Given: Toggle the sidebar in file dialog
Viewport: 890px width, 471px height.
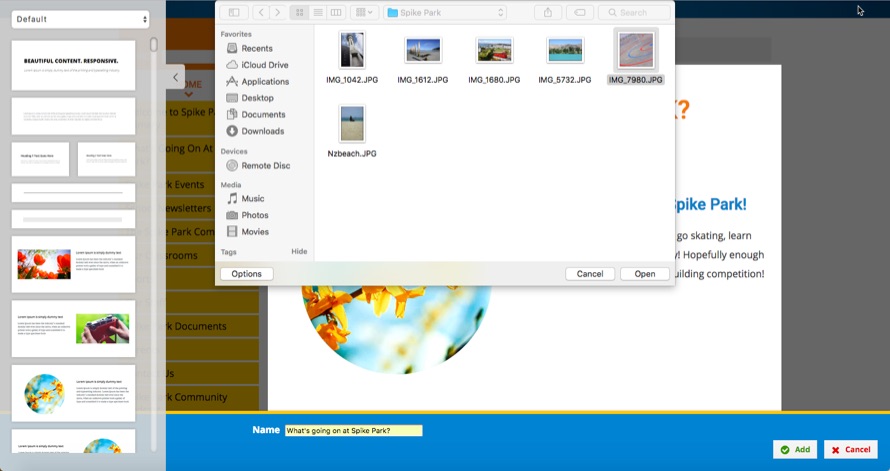Looking at the screenshot, I should click(x=234, y=12).
